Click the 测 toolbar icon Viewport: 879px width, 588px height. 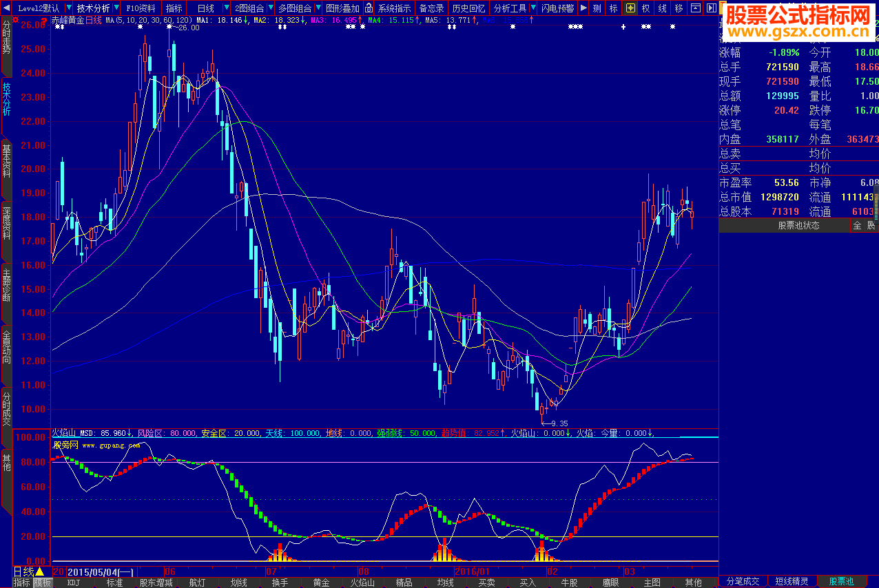click(597, 8)
